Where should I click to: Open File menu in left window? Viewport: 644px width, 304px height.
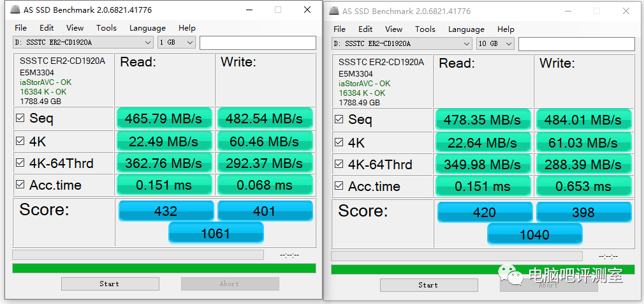click(20, 28)
